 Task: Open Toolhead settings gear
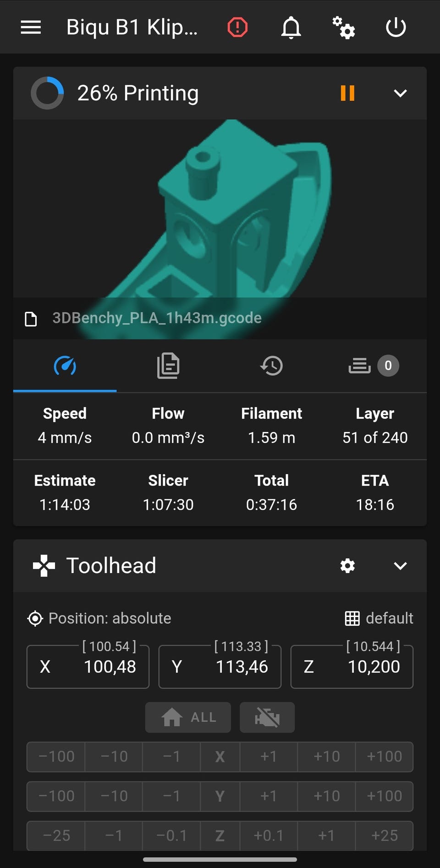(x=347, y=566)
